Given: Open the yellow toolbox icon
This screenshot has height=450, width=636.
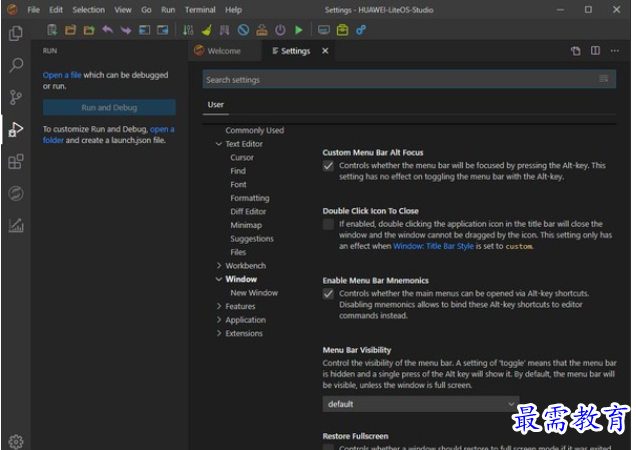Looking at the screenshot, I should (x=342, y=30).
